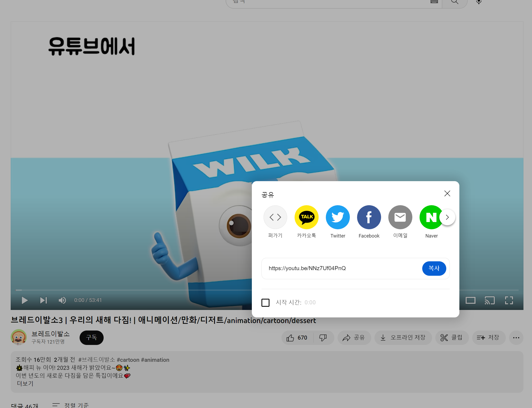Share the video via email (이메일)
Screen dimensions: 532x408
[x=400, y=217]
